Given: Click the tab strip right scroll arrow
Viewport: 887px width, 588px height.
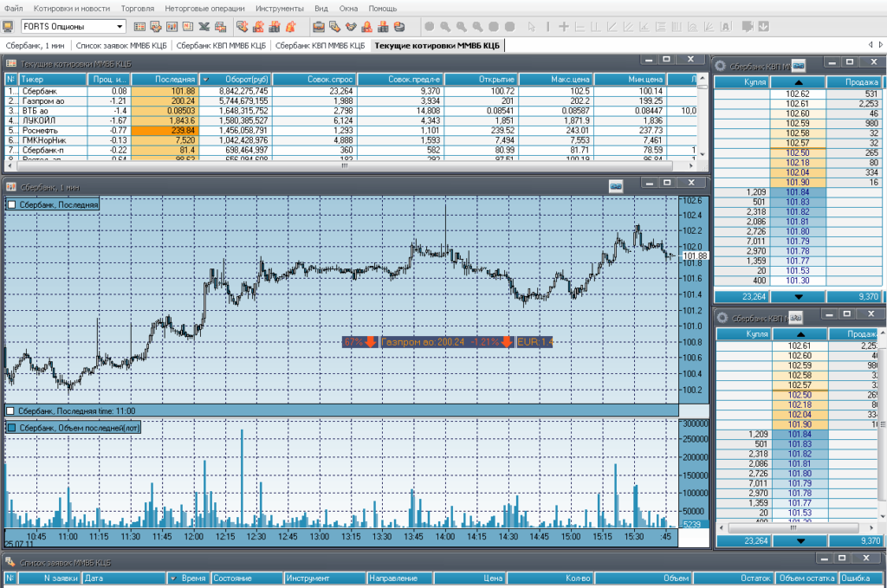Looking at the screenshot, I should tap(880, 45).
